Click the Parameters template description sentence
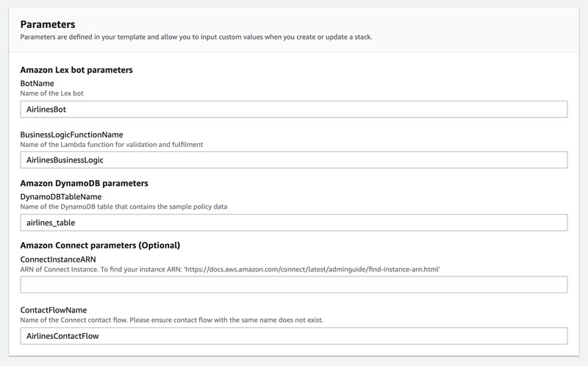 196,37
